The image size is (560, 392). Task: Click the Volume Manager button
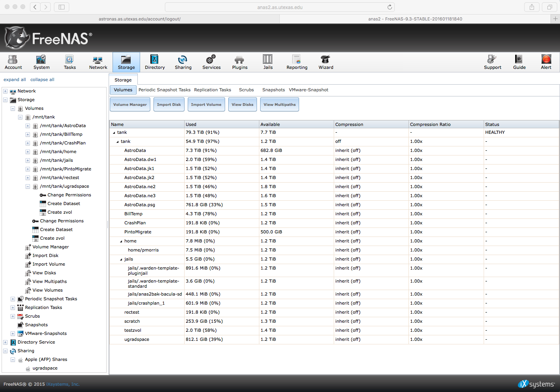130,105
